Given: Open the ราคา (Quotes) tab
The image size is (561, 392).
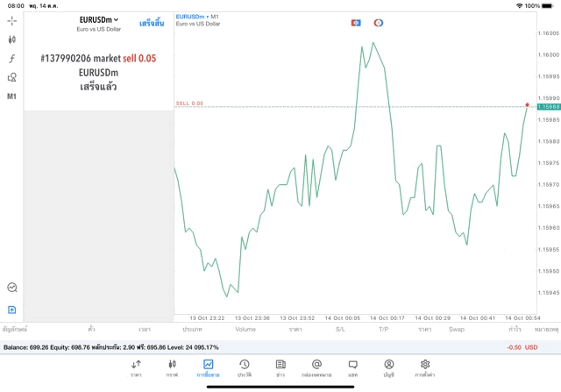Looking at the screenshot, I should 136,368.
